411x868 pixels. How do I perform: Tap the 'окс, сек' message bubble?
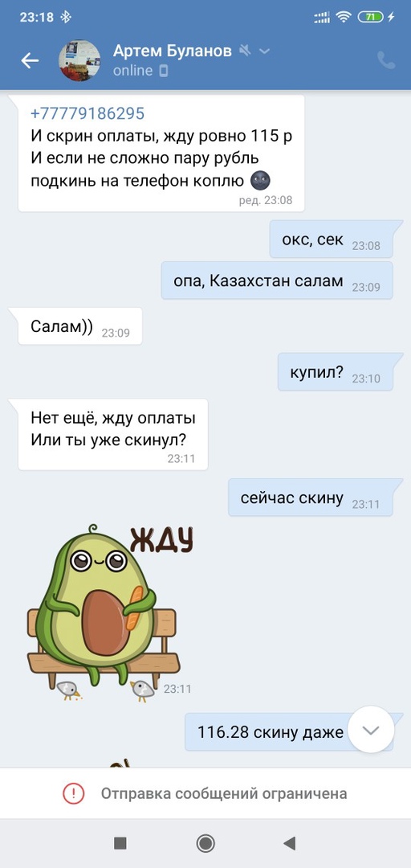332,240
